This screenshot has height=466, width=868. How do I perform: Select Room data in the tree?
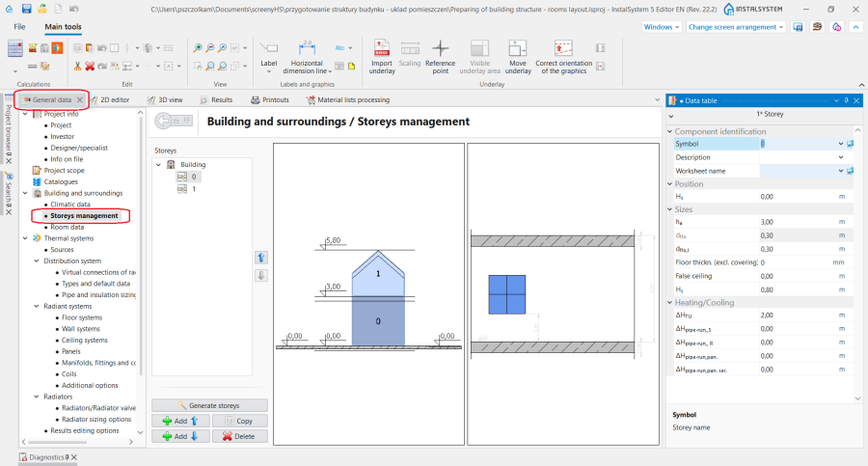[67, 227]
